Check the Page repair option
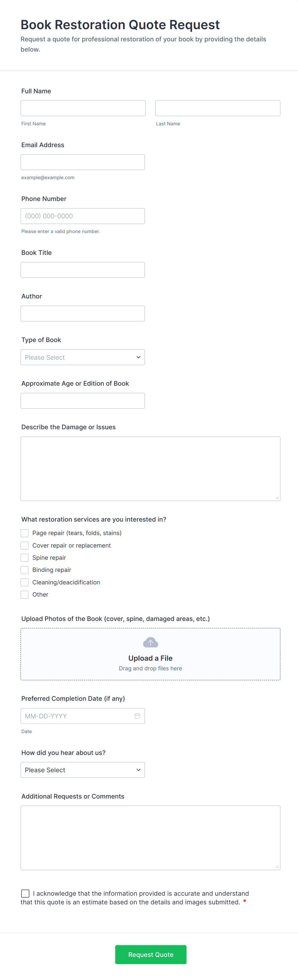Screen dimensions: 298x980 (x=25, y=533)
